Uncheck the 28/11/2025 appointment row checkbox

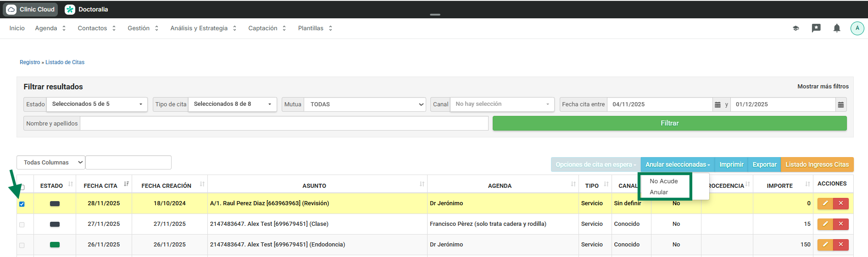22,204
